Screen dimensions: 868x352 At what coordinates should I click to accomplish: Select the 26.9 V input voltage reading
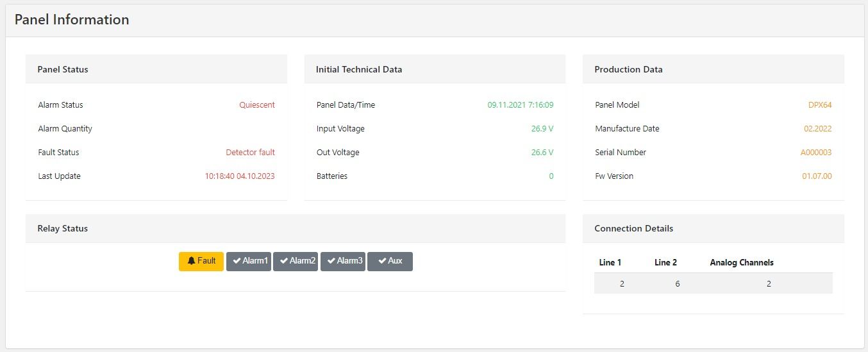(x=542, y=129)
